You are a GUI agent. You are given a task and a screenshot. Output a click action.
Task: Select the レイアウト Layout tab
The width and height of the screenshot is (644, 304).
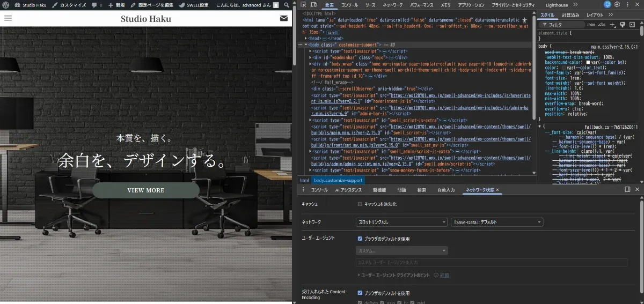595,15
